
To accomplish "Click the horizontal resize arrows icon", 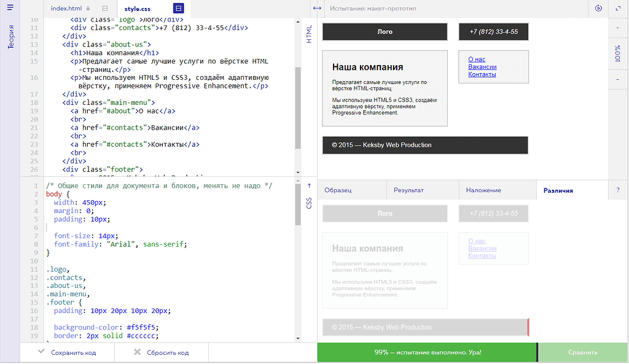I will pyautogui.click(x=316, y=9).
